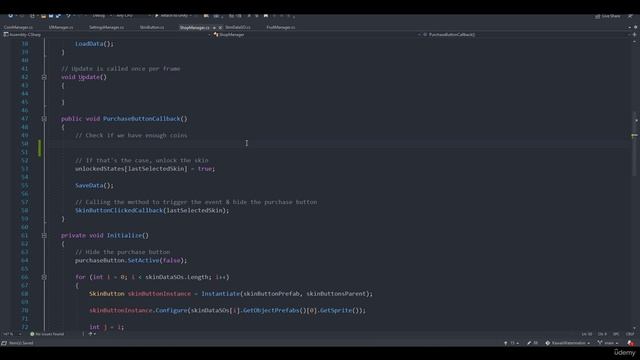Open the main branch selector
Screen dimensions: 640x360
coord(608,343)
